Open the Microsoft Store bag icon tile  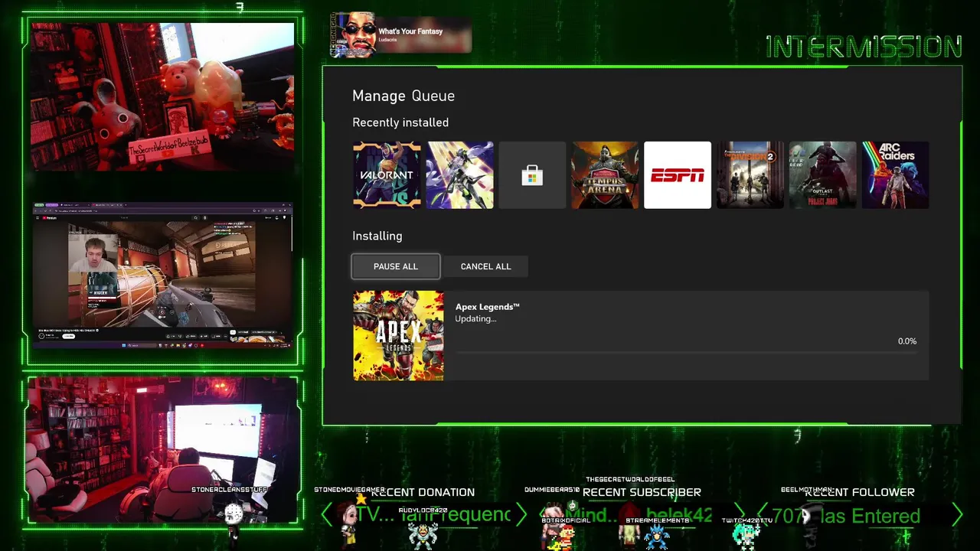(532, 175)
